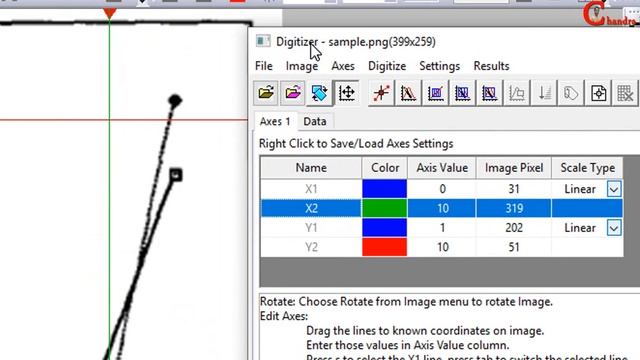Select the red crosshair manual pick points tool
This screenshot has height=360, width=640.
(381, 93)
